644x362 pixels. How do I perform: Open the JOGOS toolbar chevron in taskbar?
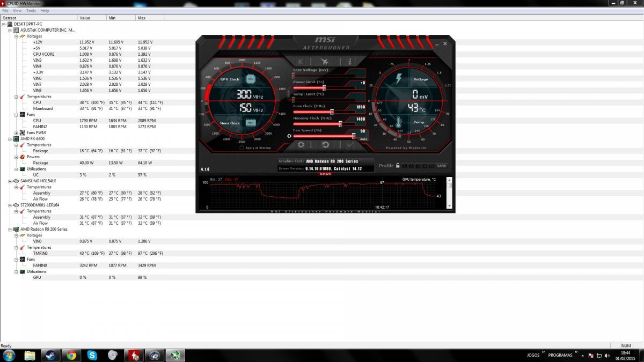[543, 352]
